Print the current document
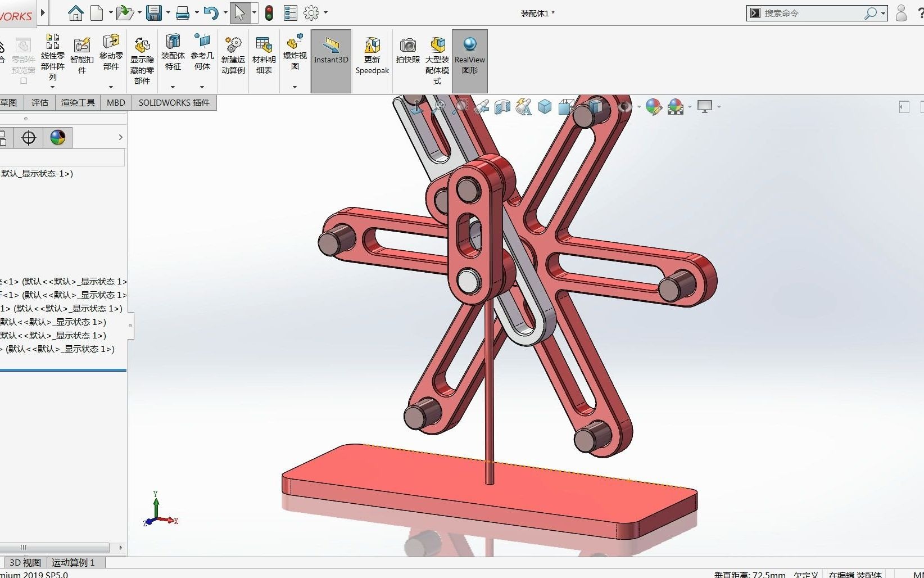Screen dimensions: 924x578 (183, 12)
